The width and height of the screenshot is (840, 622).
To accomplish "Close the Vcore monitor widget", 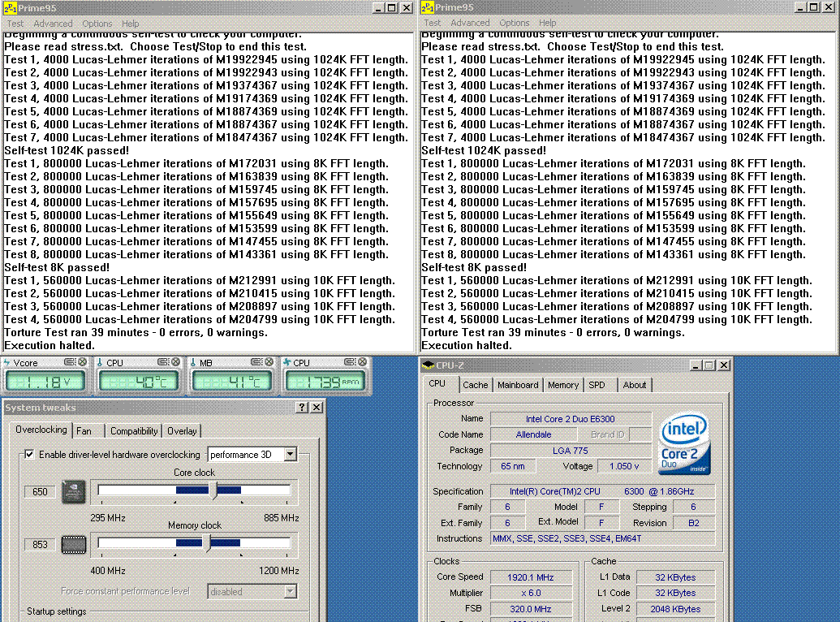I will pos(82,362).
